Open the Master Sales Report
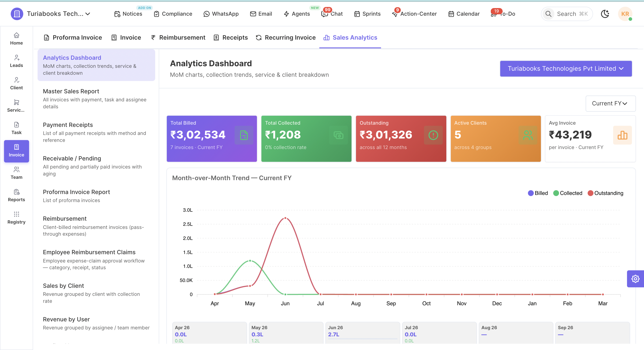Image resolution: width=644 pixels, height=350 pixels. point(96,98)
